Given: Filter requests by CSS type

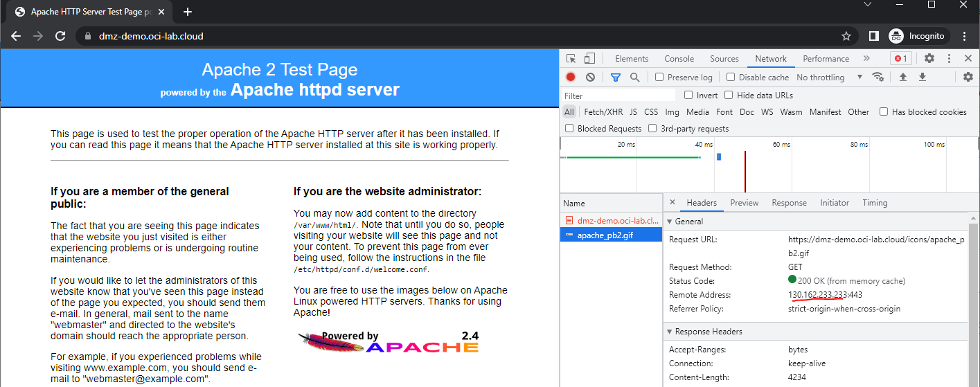Looking at the screenshot, I should pos(651,111).
